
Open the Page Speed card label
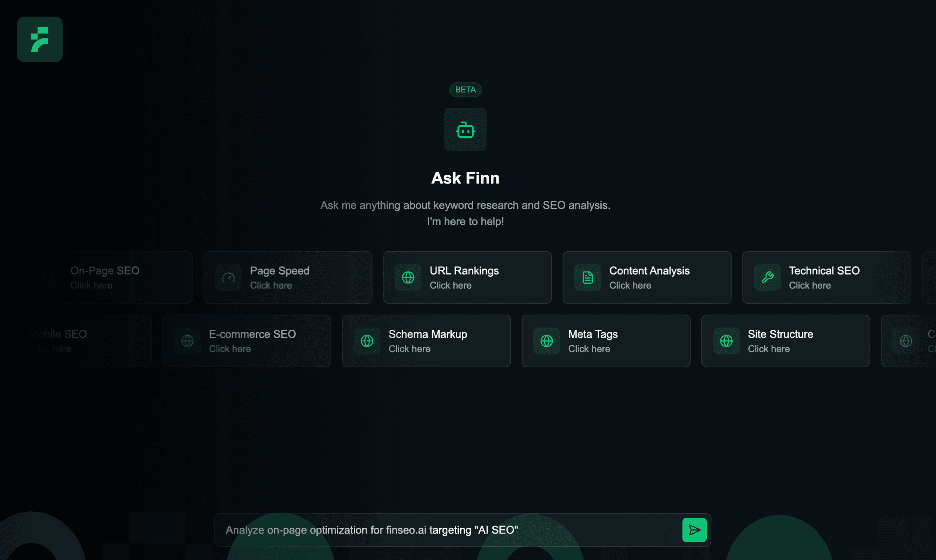(280, 270)
